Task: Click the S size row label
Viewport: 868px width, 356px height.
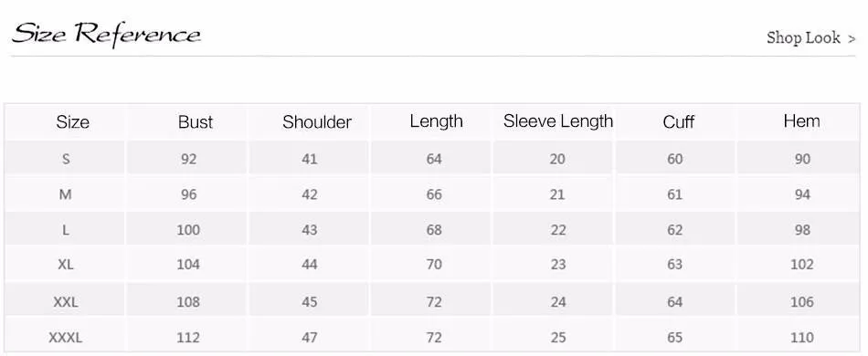Action: coord(66,159)
